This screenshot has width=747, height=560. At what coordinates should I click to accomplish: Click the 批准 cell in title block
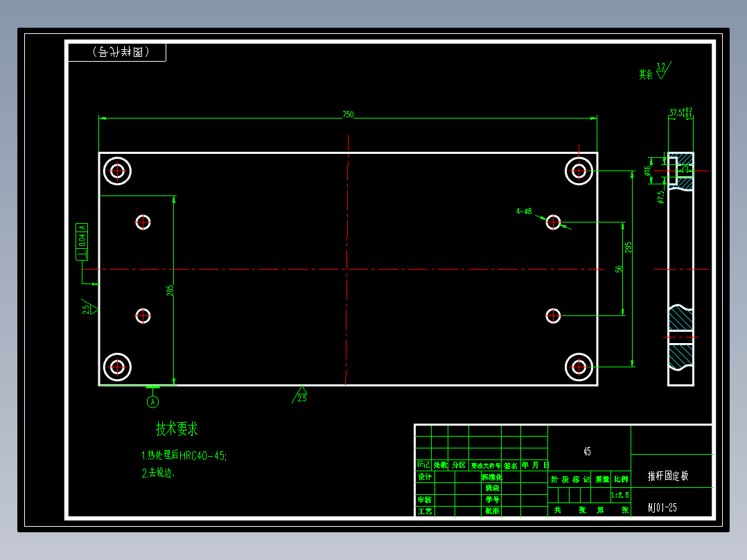[x=492, y=511]
